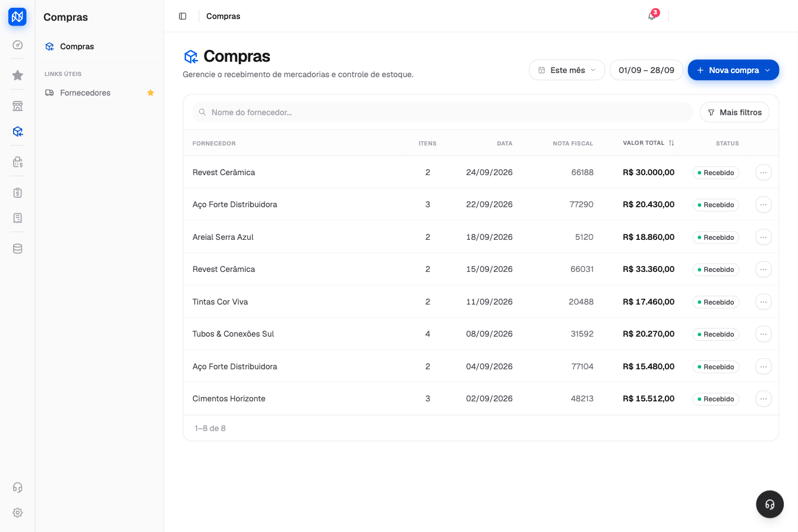Open actions menu for Revest Cerâmica 24/09/2026

coord(764,172)
